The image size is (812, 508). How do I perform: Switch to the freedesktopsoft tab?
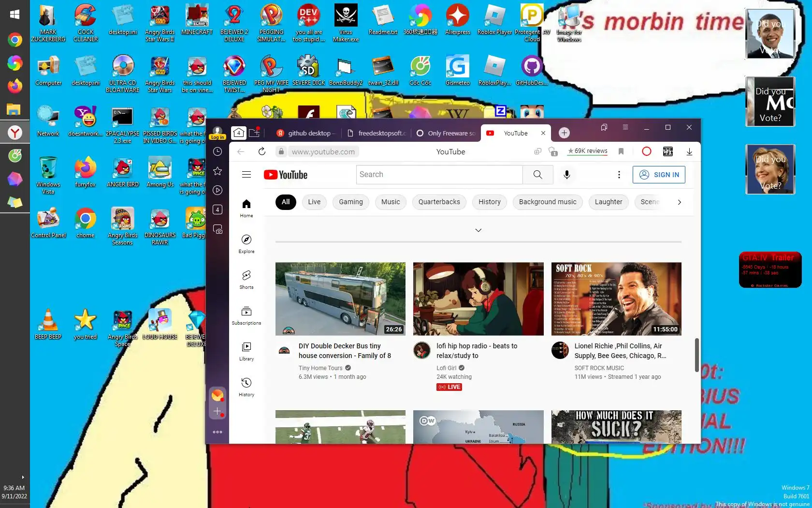click(x=377, y=133)
